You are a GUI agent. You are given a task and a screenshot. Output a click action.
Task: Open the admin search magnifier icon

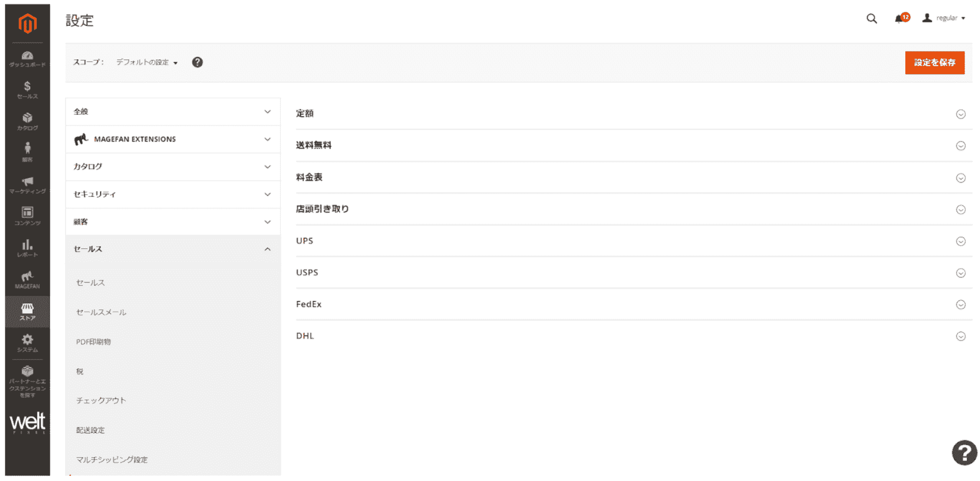coord(871,19)
